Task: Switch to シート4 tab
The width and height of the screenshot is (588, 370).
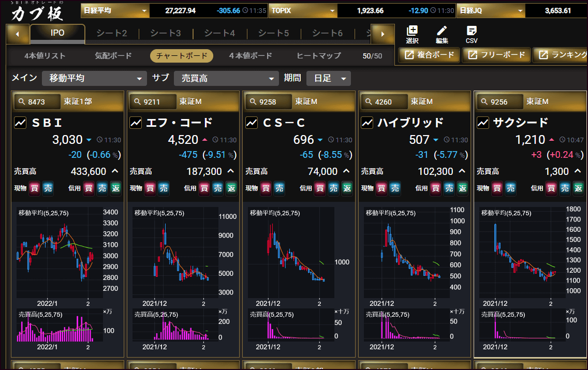Action: pos(220,33)
